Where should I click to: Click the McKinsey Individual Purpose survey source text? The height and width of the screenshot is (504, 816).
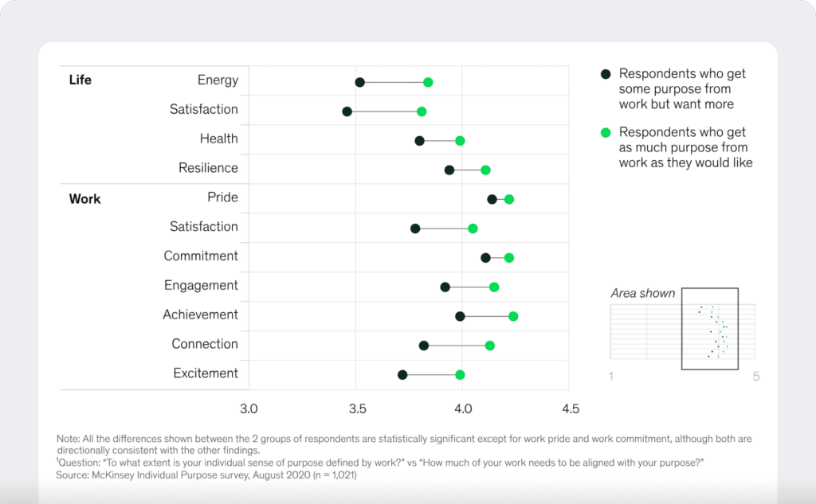(x=206, y=475)
